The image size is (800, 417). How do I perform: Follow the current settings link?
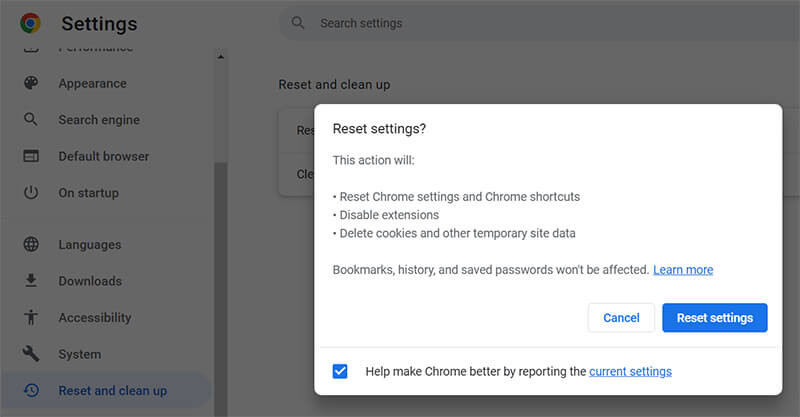click(630, 371)
